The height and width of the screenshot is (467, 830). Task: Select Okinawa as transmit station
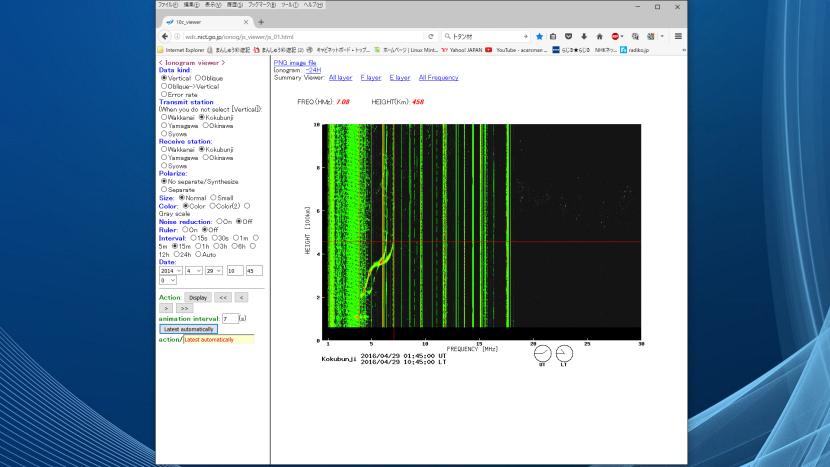[x=205, y=126]
